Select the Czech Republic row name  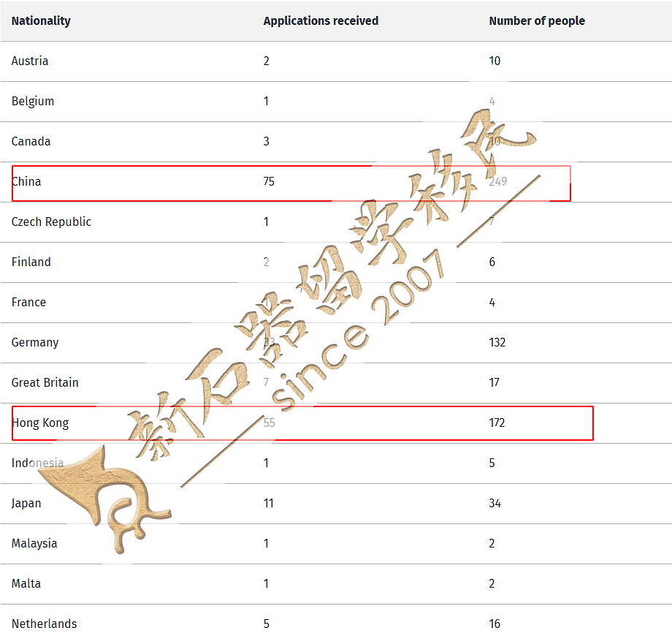51,222
